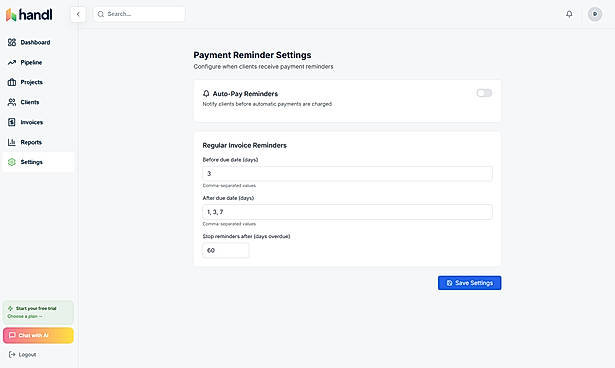
Task: Click the Before due date days field
Action: tap(347, 173)
